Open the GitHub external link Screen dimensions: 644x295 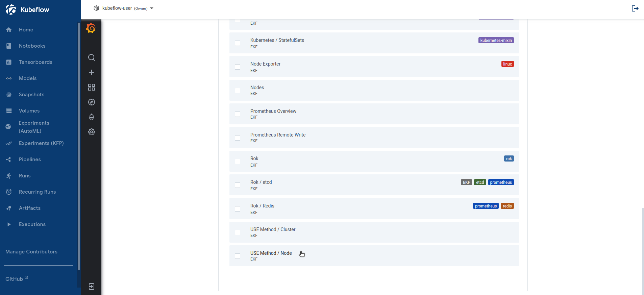[17, 279]
